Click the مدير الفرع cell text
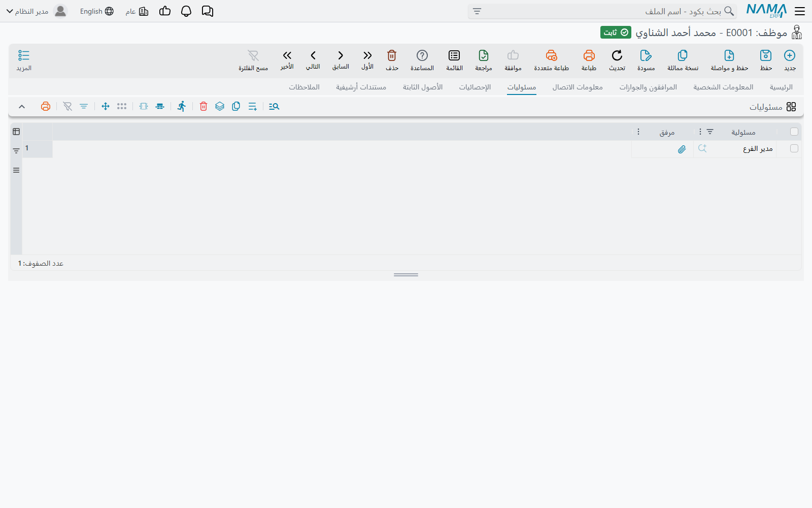The width and height of the screenshot is (812, 508). (758, 148)
